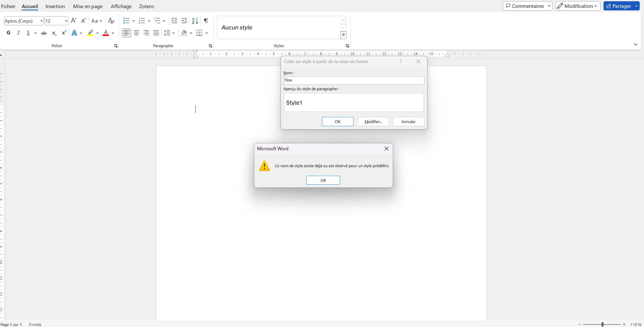Switch to the Zotero tab
This screenshot has width=644, height=327.
(x=147, y=6)
